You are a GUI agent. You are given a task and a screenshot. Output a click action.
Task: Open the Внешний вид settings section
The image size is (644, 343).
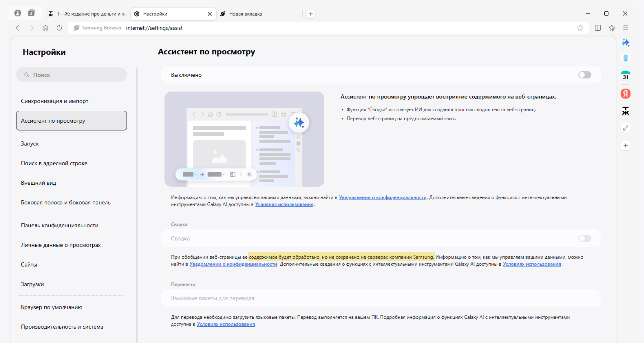pyautogui.click(x=72, y=183)
